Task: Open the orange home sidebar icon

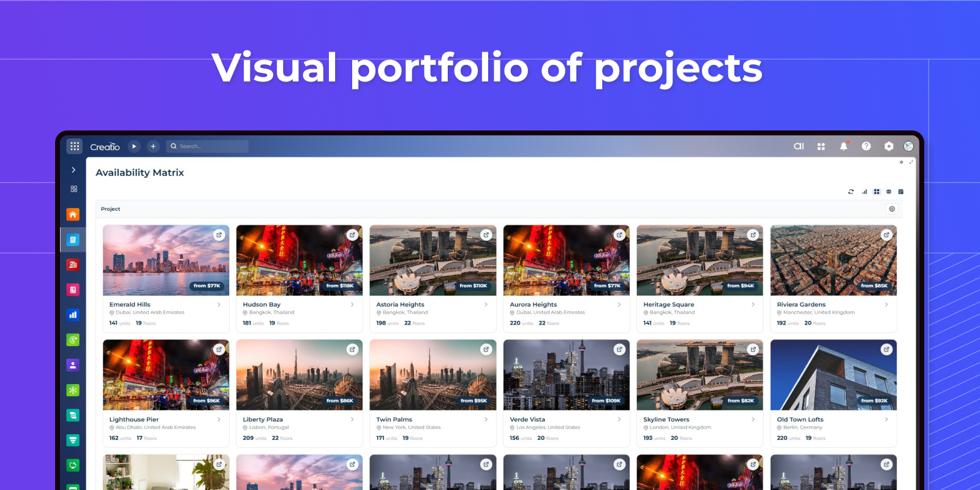Action: [x=73, y=214]
